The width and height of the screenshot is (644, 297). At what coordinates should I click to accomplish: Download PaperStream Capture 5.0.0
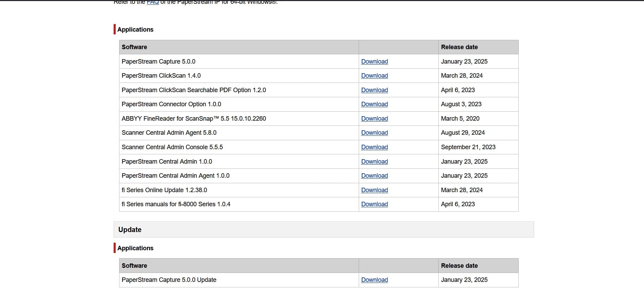pyautogui.click(x=374, y=62)
